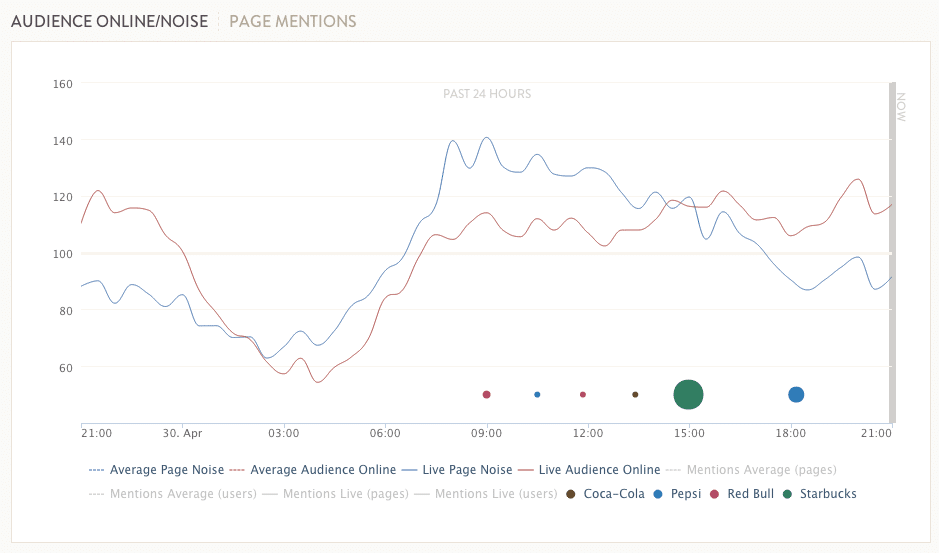Viewport: 939px width, 553px height.
Task: Click the Red Bull legend entry
Action: click(x=750, y=493)
